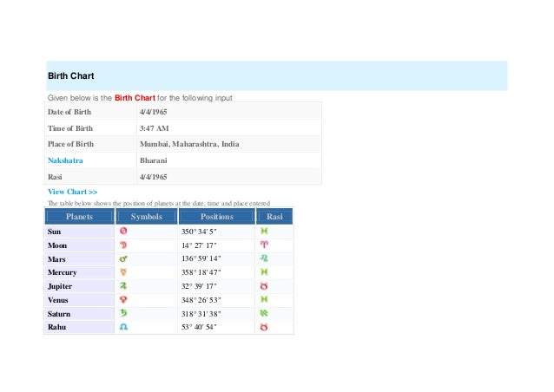Click the Place of Birth label

70,144
